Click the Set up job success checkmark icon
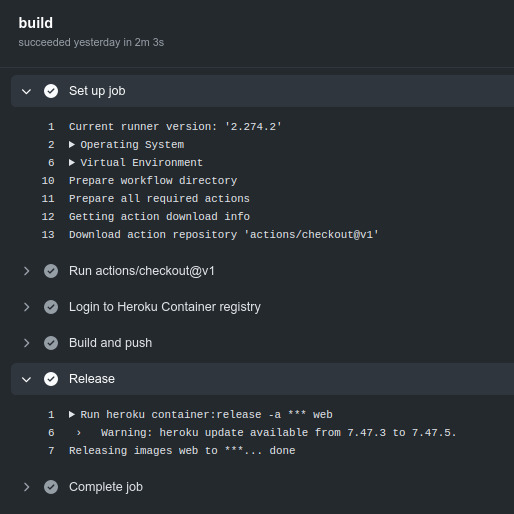 point(51,91)
